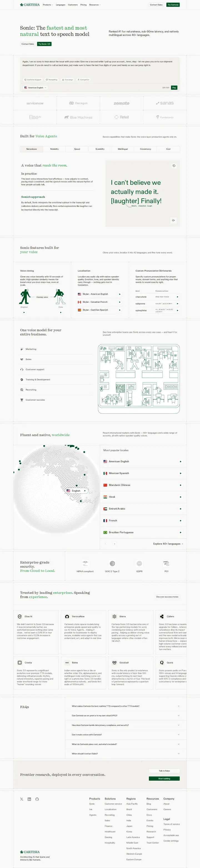Switch to the Speed tab

(77, 149)
